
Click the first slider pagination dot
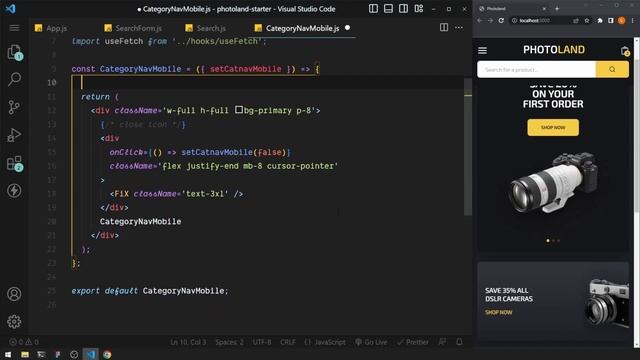point(548,240)
